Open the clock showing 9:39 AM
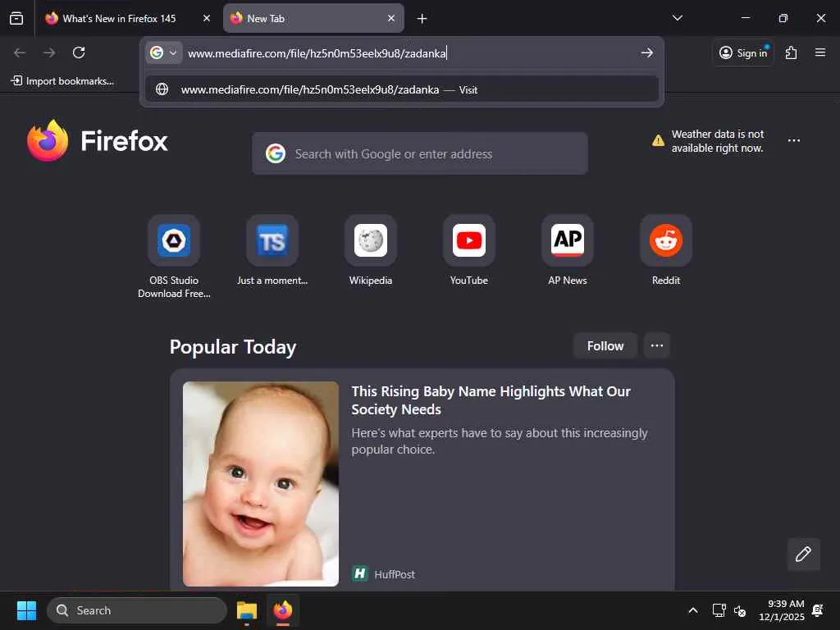The width and height of the screenshot is (840, 630). 782,610
